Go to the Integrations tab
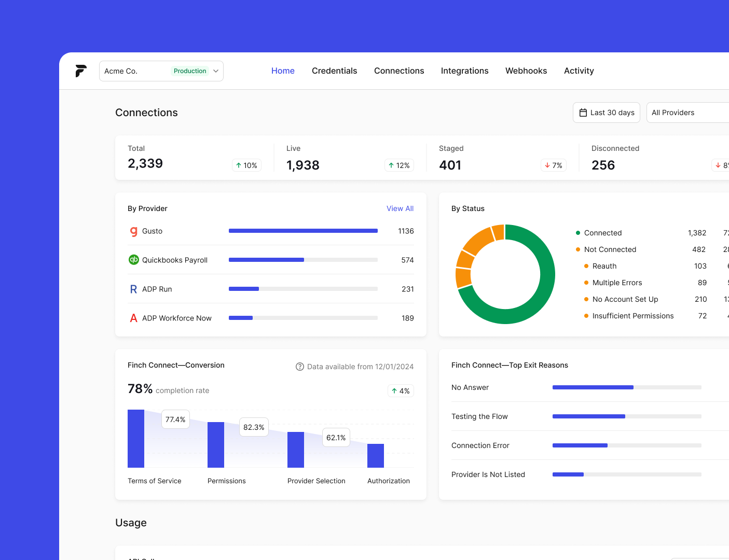Viewport: 729px width, 560px height. pyautogui.click(x=464, y=71)
